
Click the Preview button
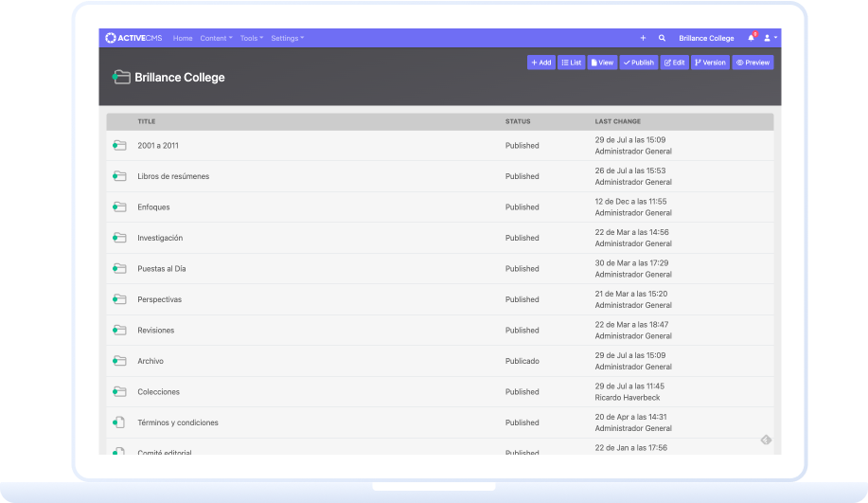(753, 63)
